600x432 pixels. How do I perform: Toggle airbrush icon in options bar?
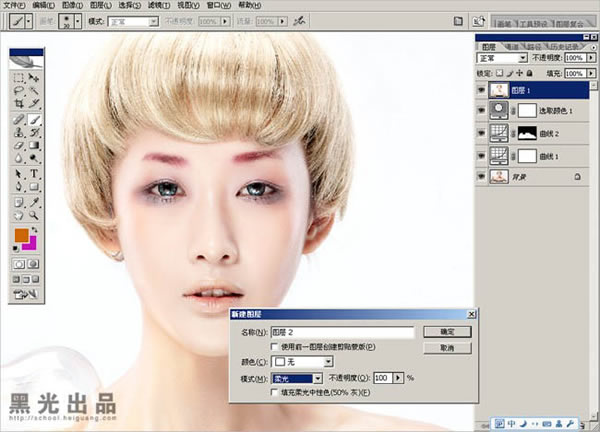click(299, 21)
